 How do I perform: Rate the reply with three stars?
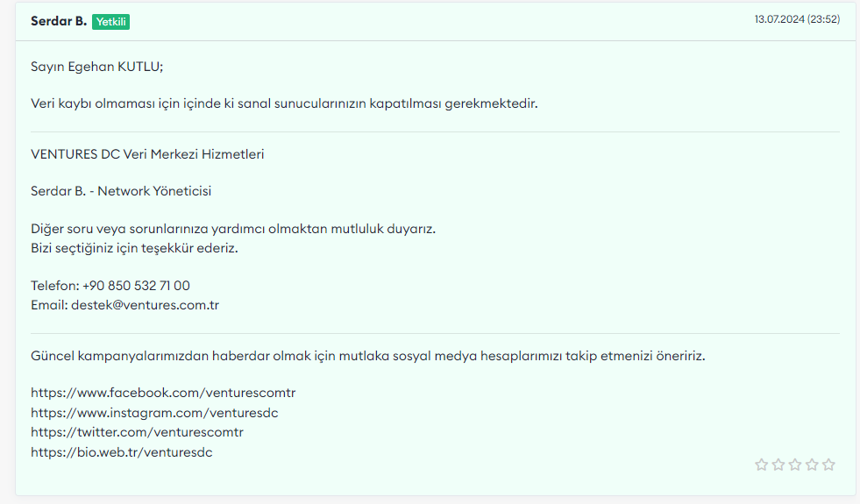pyautogui.click(x=795, y=465)
